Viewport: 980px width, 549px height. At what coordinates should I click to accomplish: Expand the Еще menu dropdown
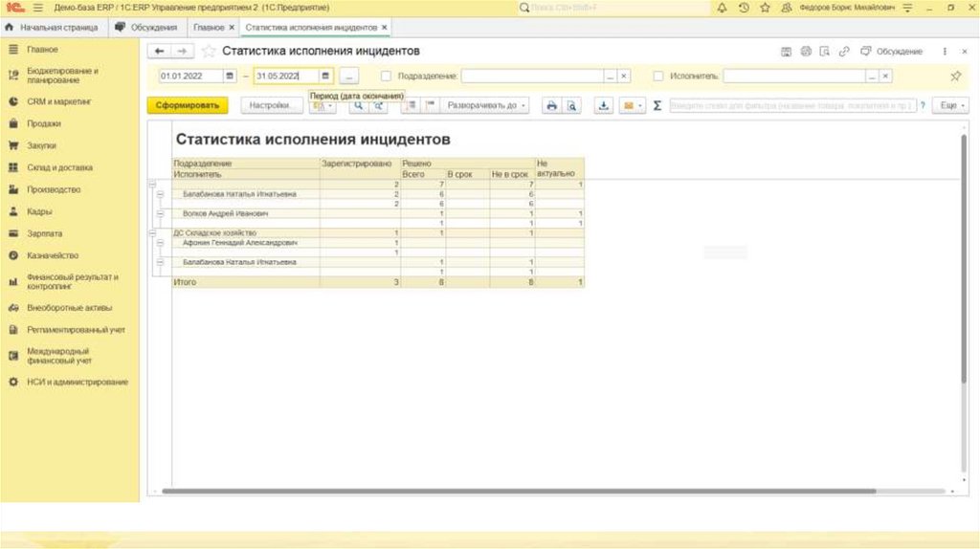951,106
